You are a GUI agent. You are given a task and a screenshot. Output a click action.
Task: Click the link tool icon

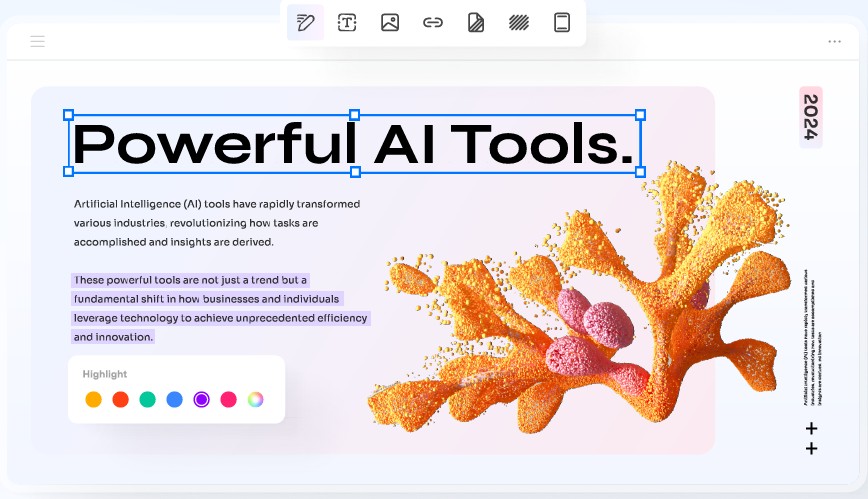coord(433,22)
